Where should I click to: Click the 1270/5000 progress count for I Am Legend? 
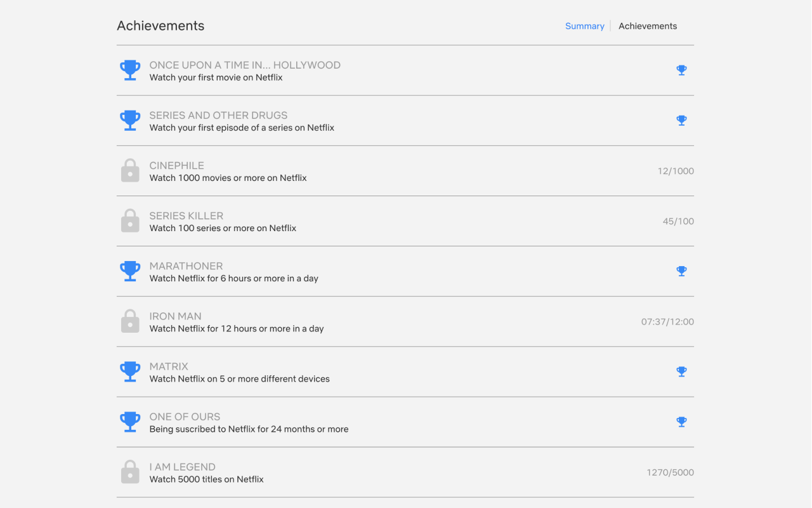[x=670, y=472]
